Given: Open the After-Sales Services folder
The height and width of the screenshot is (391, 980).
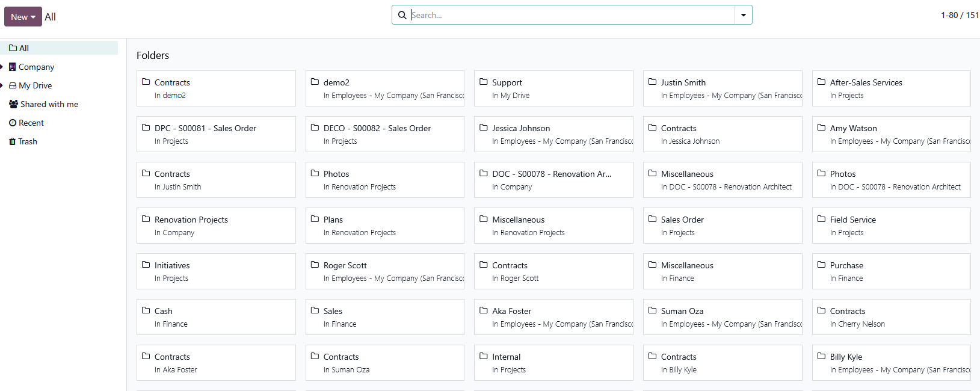Looking at the screenshot, I should click(890, 88).
